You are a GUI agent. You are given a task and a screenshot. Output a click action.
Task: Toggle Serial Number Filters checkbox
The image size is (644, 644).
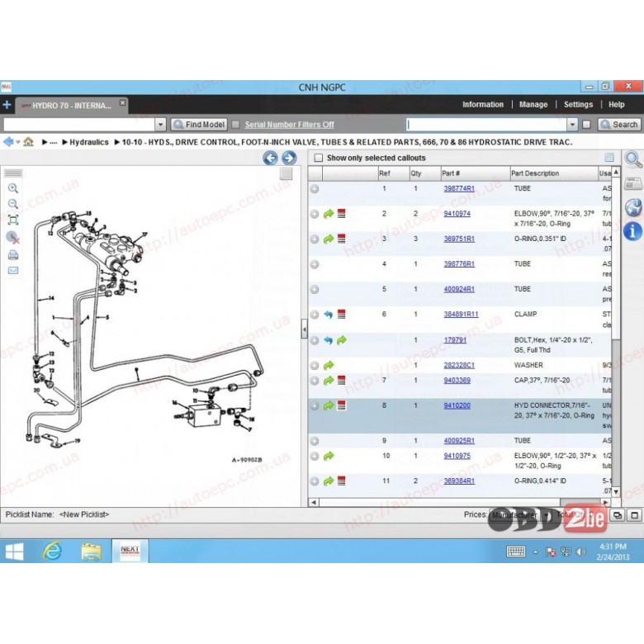click(x=235, y=125)
